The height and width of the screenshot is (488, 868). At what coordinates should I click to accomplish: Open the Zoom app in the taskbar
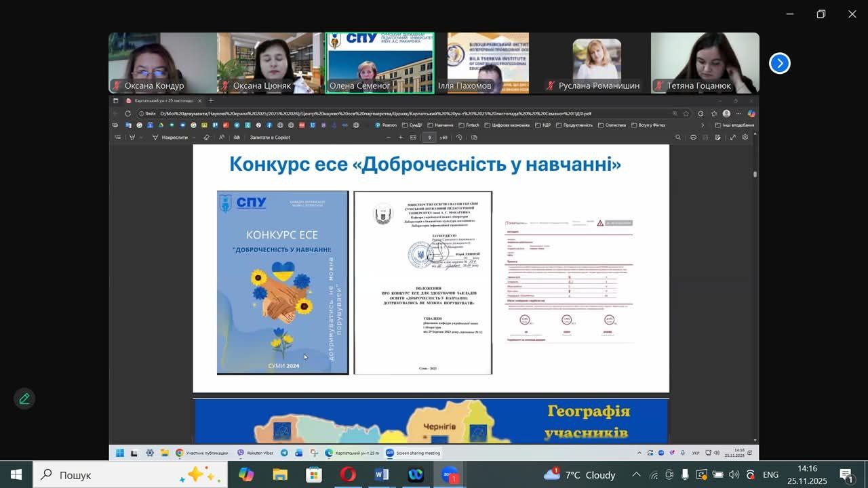pyautogui.click(x=450, y=475)
